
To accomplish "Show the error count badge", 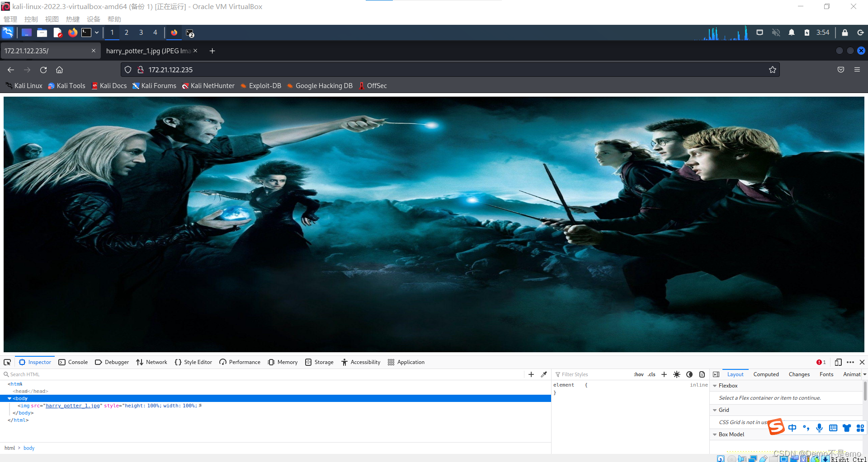I will [821, 362].
